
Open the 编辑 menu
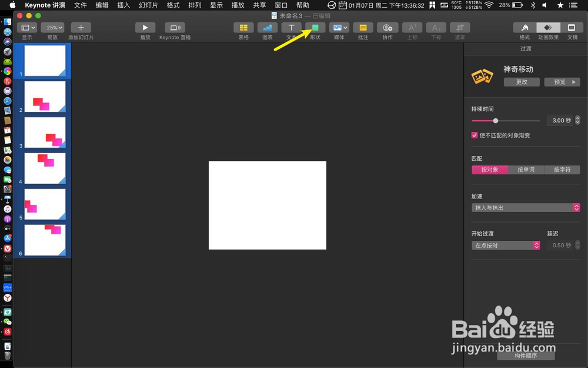[x=102, y=5]
